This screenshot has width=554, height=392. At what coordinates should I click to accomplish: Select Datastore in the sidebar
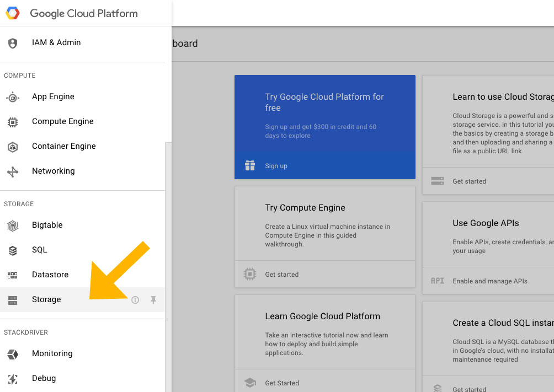(x=82, y=275)
